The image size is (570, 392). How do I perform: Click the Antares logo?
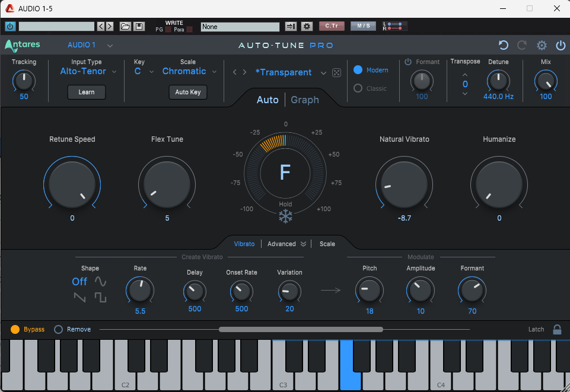click(23, 46)
